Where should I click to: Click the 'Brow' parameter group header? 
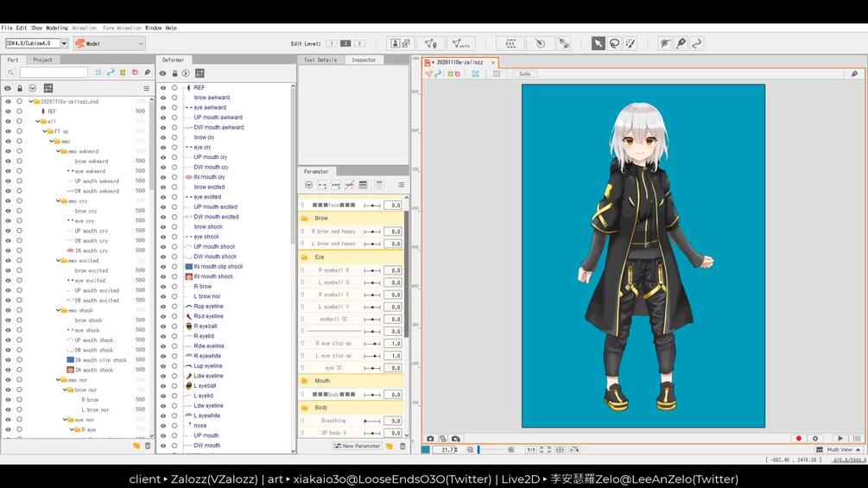(x=351, y=218)
